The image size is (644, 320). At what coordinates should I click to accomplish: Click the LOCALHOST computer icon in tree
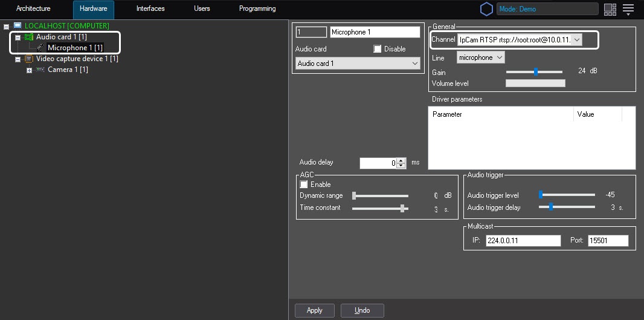coord(17,26)
